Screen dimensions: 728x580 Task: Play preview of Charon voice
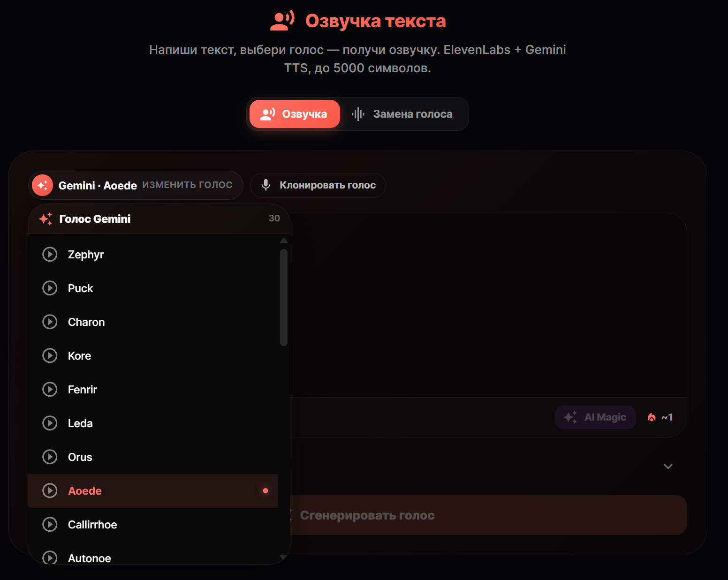(x=50, y=322)
